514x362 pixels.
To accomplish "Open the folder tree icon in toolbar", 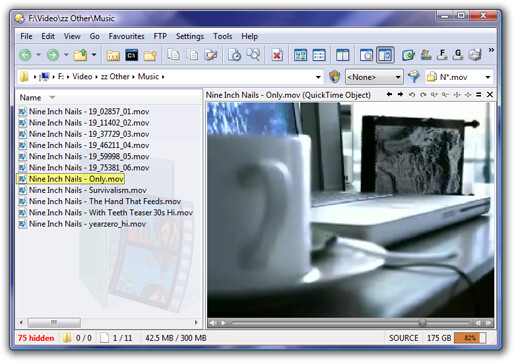I will click(x=113, y=55).
